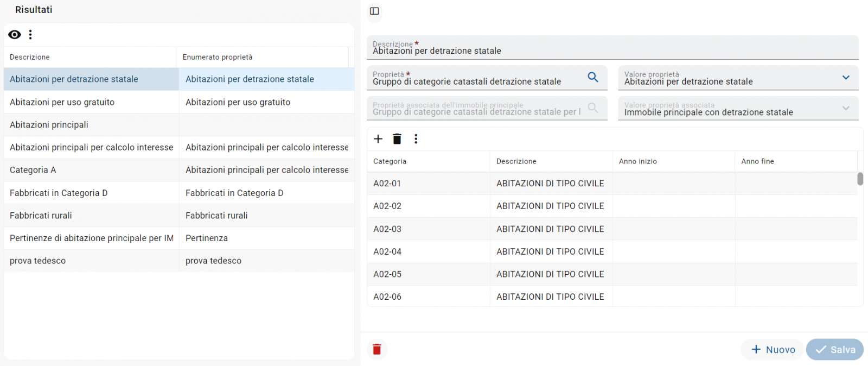868x366 pixels.
Task: Click the category table vertical scrollbar
Action: (x=860, y=179)
